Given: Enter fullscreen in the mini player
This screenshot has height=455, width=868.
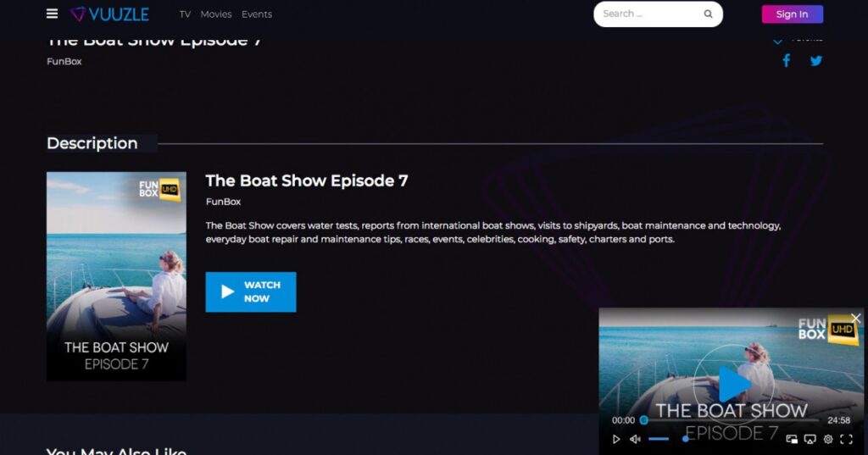Looking at the screenshot, I should point(846,439).
